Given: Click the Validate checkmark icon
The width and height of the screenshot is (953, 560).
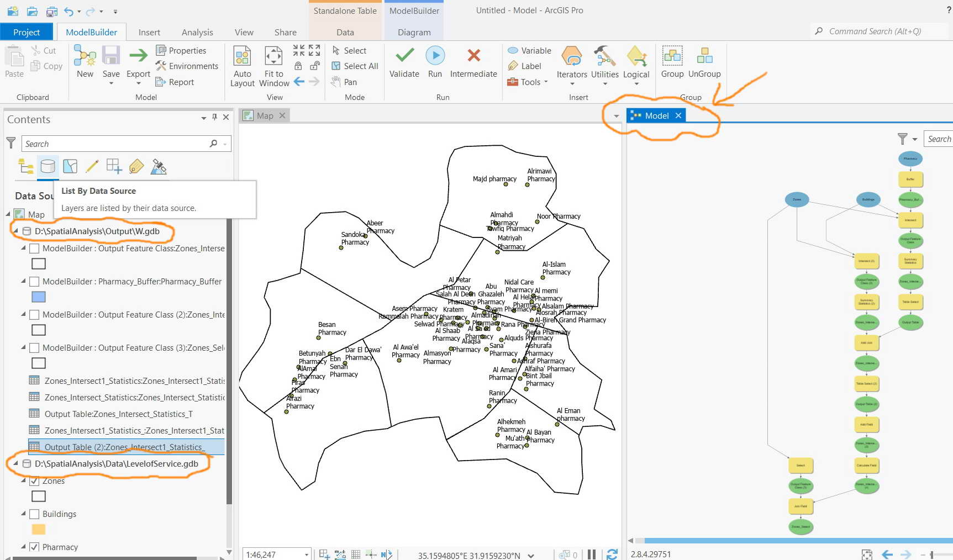Looking at the screenshot, I should 404,55.
